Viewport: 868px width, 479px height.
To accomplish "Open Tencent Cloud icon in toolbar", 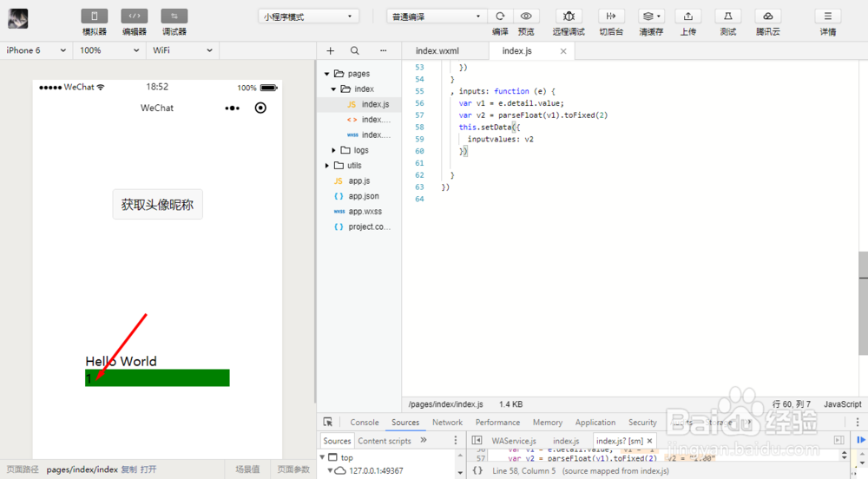I will pos(768,16).
